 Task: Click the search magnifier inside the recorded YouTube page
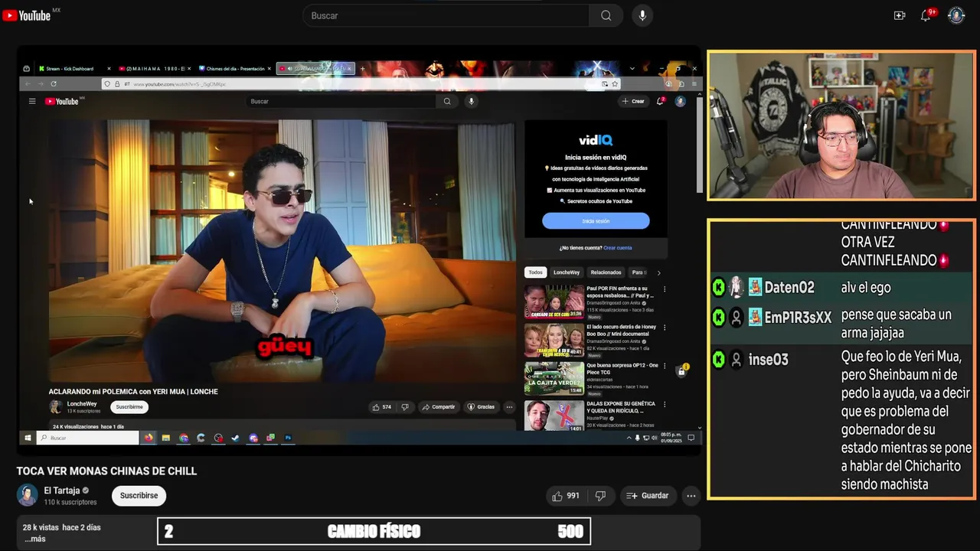pyautogui.click(x=447, y=101)
